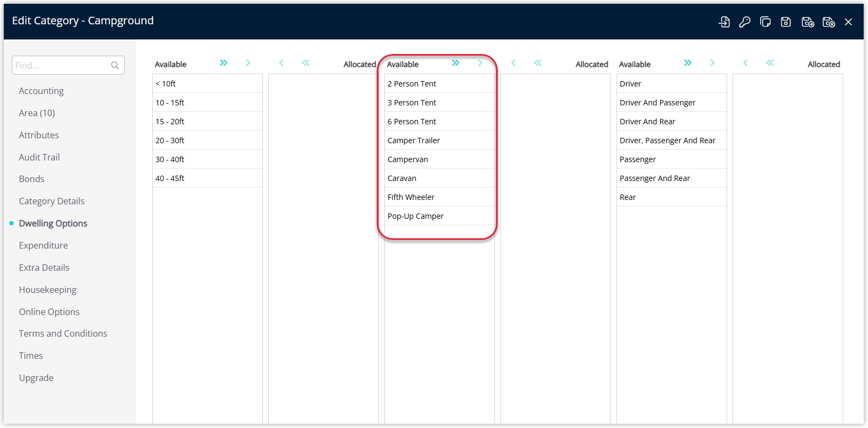Open the Housekeeping section

(x=48, y=290)
